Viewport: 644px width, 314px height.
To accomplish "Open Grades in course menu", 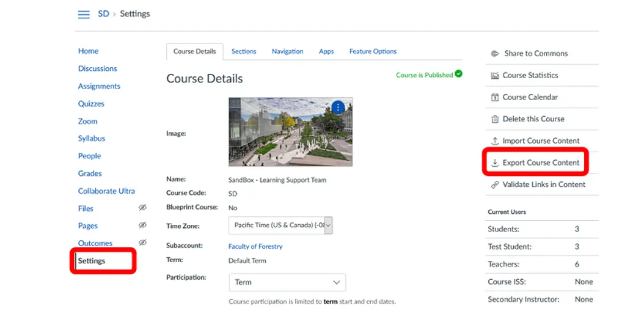I will [x=90, y=173].
